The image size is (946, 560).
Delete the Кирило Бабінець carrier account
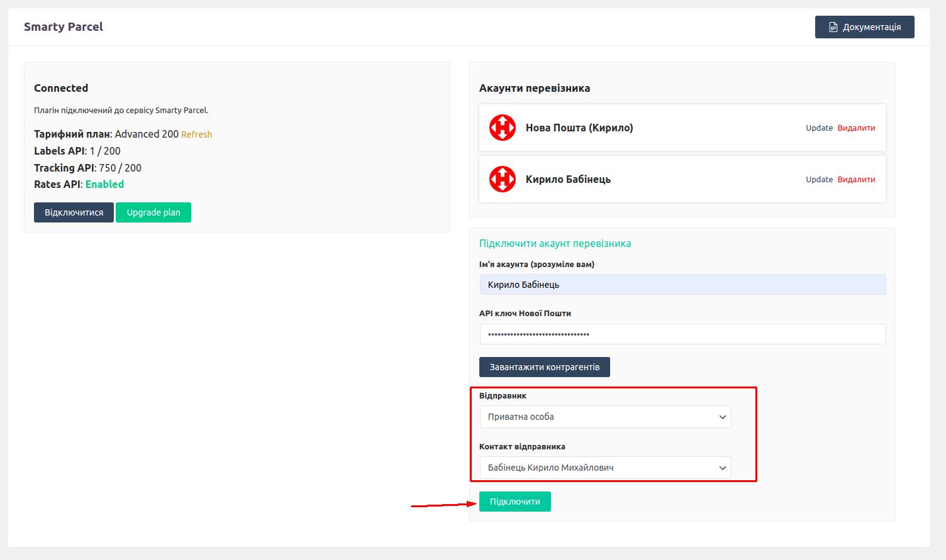tap(856, 179)
